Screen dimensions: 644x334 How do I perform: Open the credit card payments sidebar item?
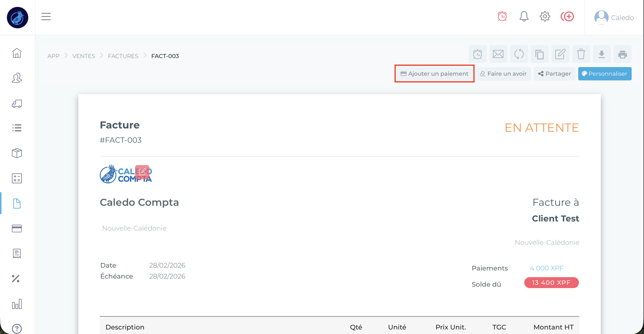pyautogui.click(x=17, y=228)
